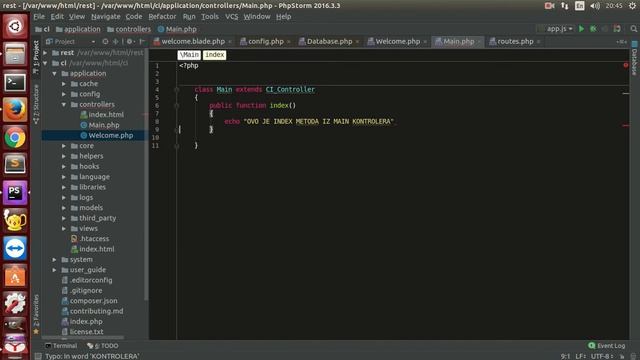Start debugging with the green bug icon

tap(593, 29)
